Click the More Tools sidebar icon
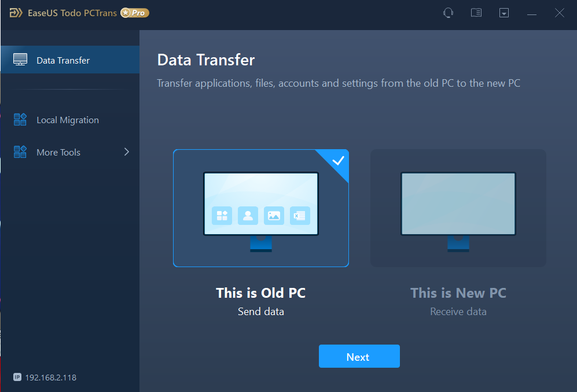577x392 pixels. tap(20, 152)
